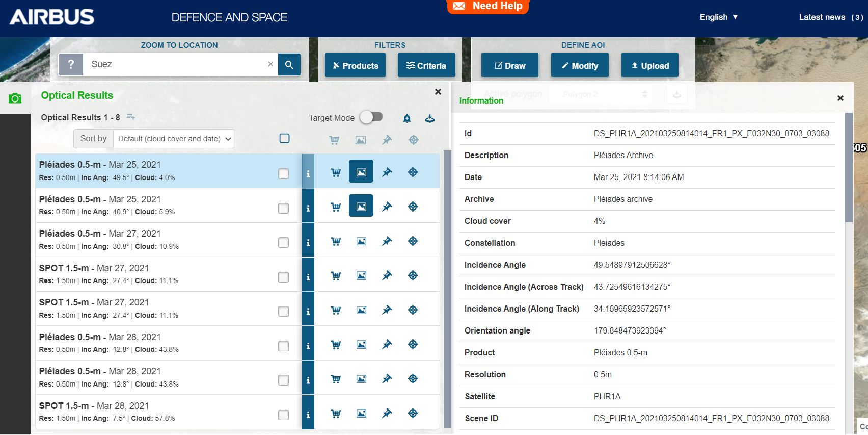Click header target icon for all results
The image size is (868, 435).
(414, 140)
